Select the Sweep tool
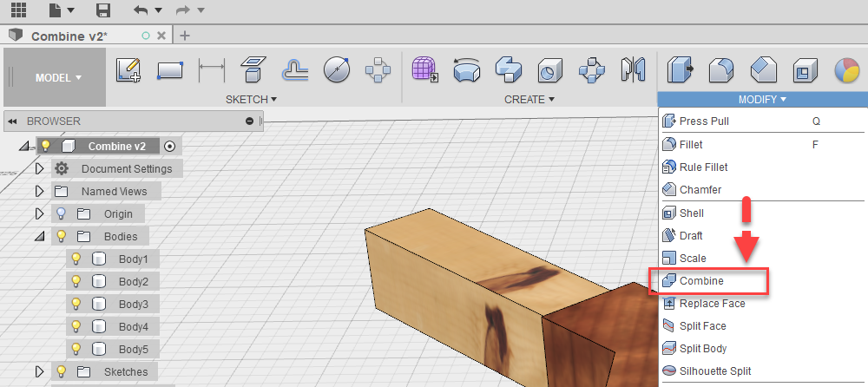 click(508, 70)
